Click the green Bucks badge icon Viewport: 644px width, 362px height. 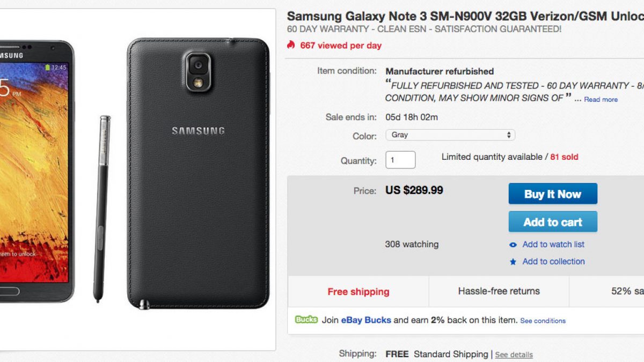(x=306, y=320)
